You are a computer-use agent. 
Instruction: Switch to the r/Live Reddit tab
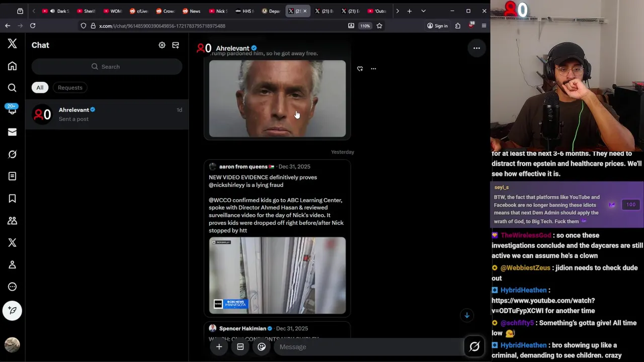click(x=139, y=11)
